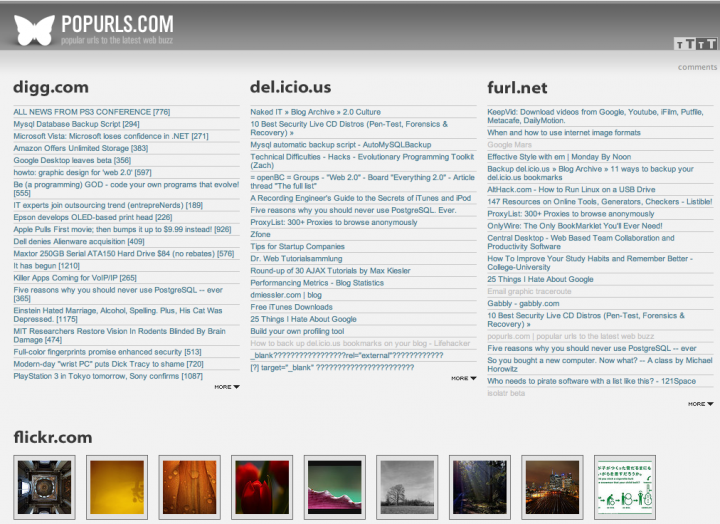This screenshot has height=524, width=720.
Task: Open the flickr.com section heading
Action: [53, 437]
